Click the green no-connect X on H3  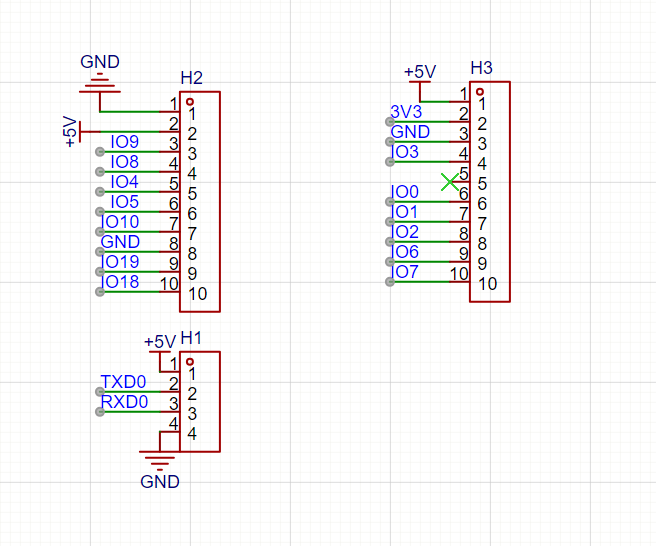(x=452, y=182)
